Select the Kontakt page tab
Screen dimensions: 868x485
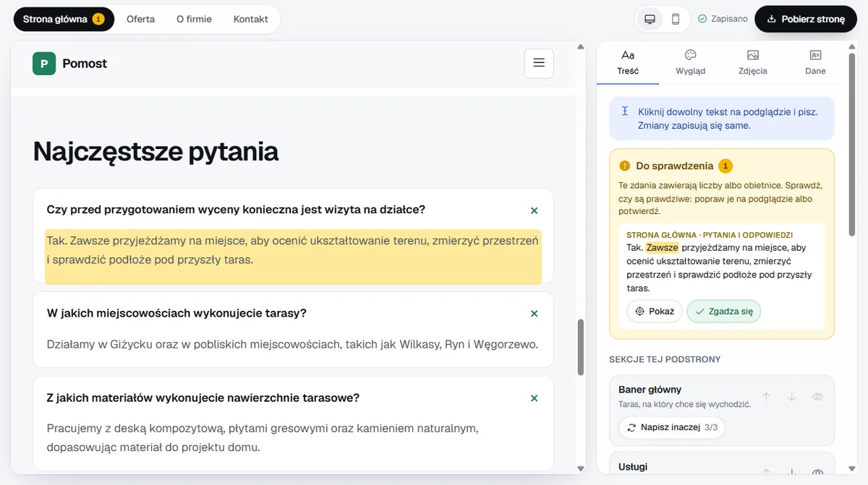coord(251,19)
